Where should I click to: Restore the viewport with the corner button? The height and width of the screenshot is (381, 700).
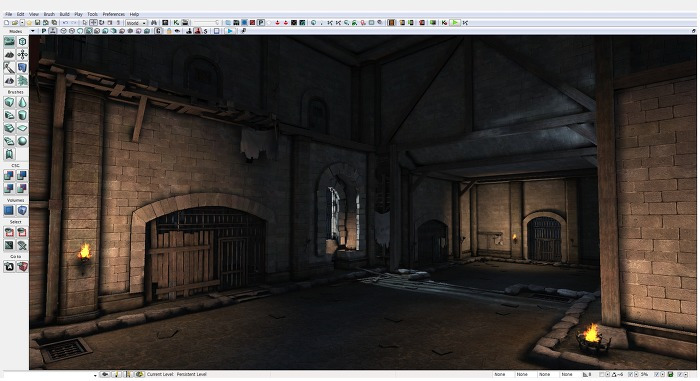(x=693, y=31)
